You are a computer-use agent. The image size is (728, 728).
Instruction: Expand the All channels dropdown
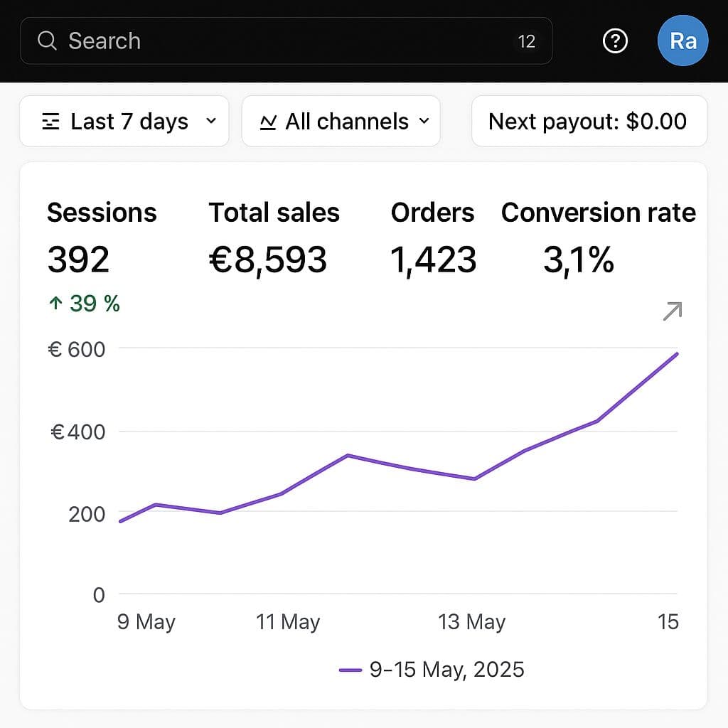pos(341,121)
